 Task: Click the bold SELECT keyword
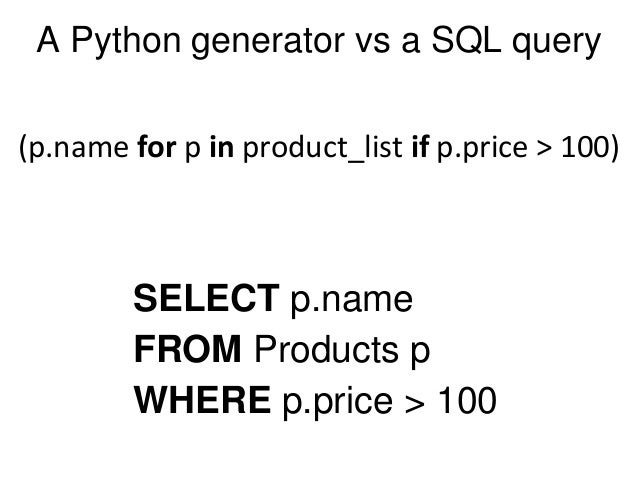coord(206,299)
